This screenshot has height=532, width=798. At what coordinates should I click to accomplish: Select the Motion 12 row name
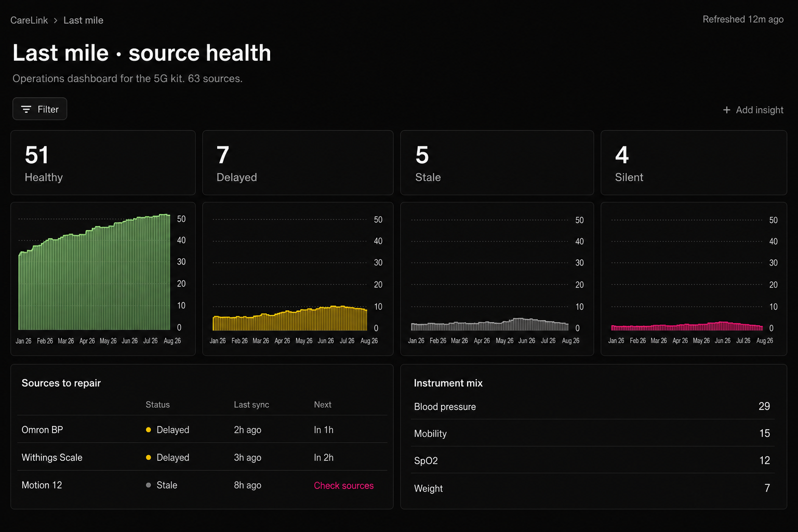coord(42,485)
